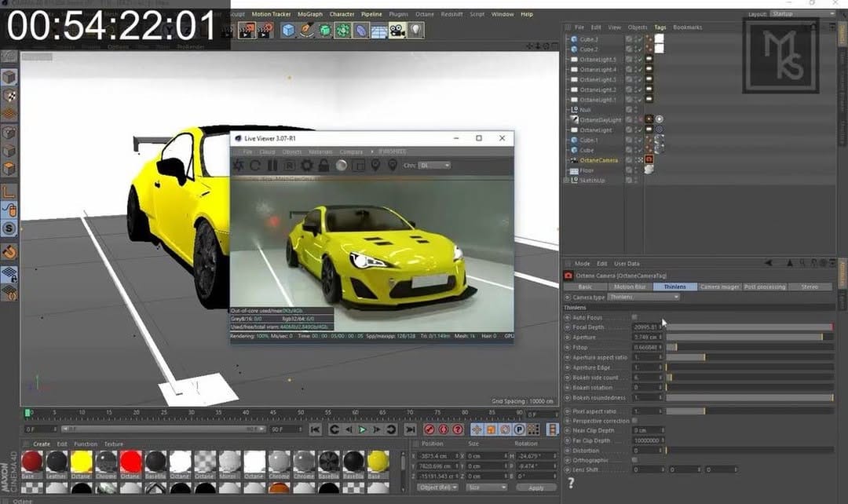
Task: Lock resolution in Live Viewer
Action: [x=323, y=166]
